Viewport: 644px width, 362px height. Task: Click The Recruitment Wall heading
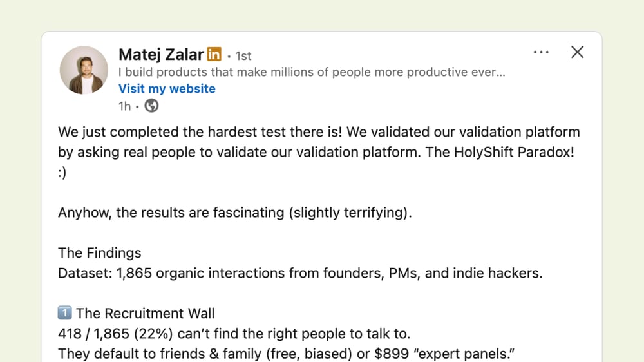point(146,314)
